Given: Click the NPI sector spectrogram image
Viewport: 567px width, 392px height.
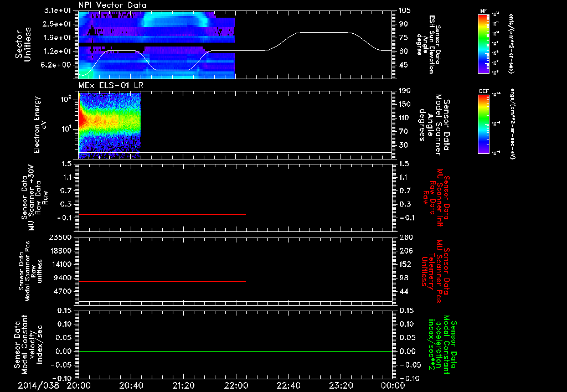Looking at the screenshot, I should (x=157, y=44).
